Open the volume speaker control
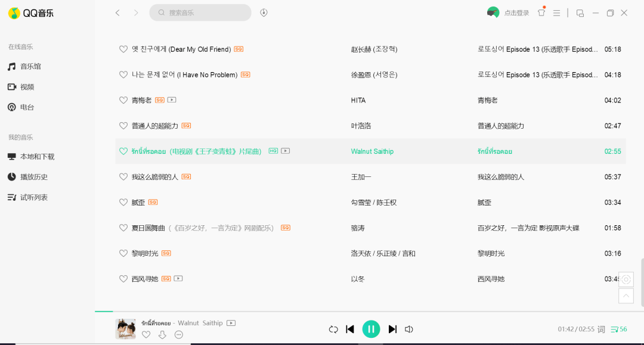Screen dimensions: 644x345 (x=408, y=329)
